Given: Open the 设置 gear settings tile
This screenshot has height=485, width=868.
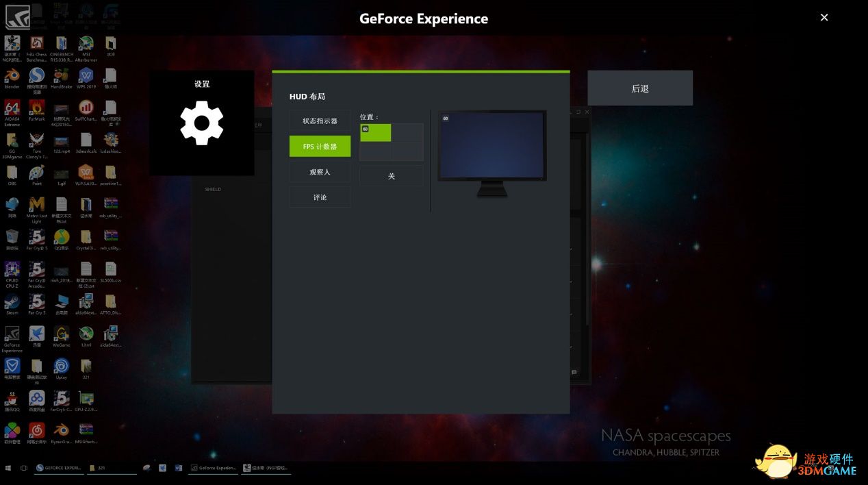Looking at the screenshot, I should 202,123.
